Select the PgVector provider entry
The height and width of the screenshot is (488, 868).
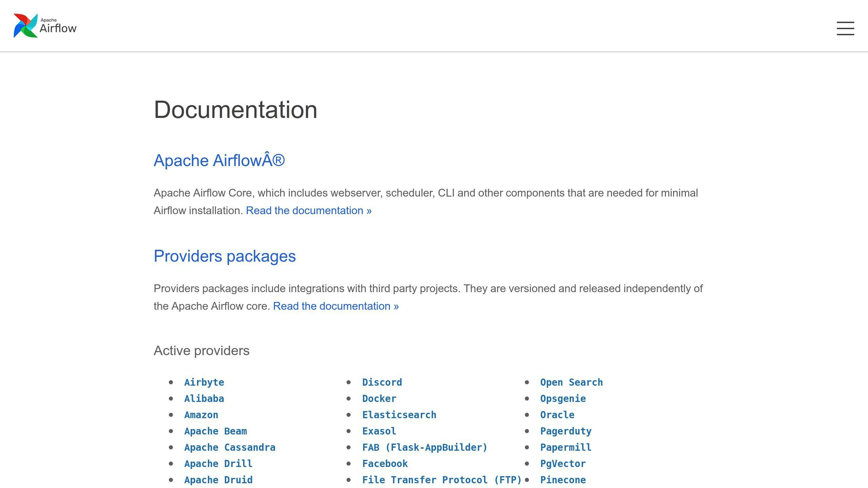[x=563, y=464]
